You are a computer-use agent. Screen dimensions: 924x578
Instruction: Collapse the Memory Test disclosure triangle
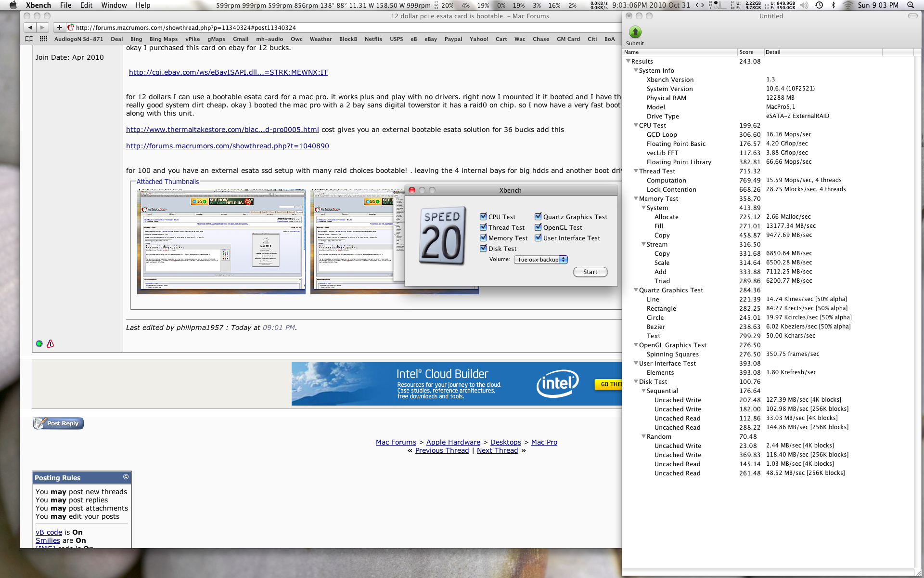[636, 198]
